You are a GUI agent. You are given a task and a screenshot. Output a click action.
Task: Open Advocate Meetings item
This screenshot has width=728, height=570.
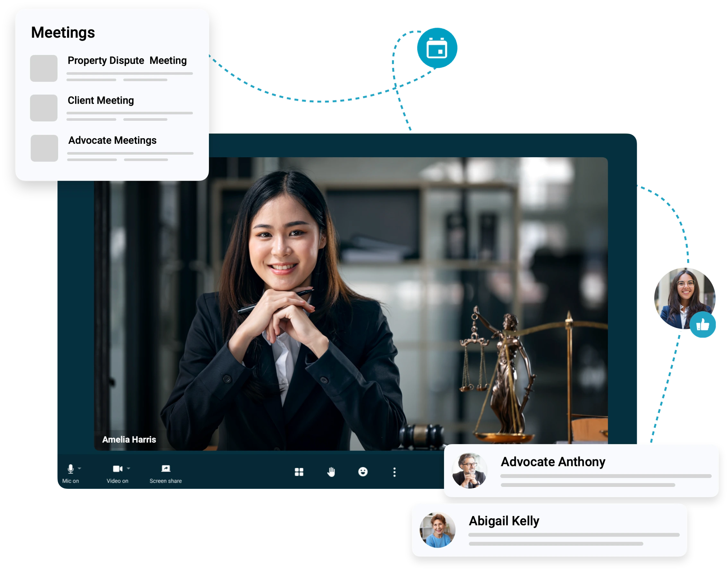(x=112, y=141)
